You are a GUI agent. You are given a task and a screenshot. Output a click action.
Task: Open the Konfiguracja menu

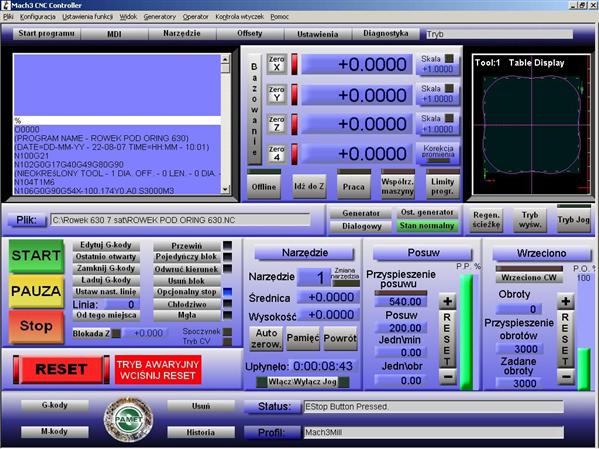pos(37,17)
